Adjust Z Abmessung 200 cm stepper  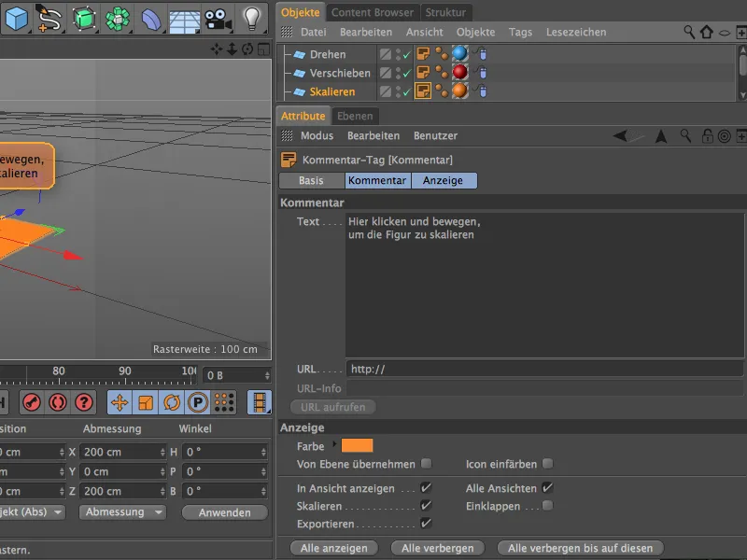(162, 491)
